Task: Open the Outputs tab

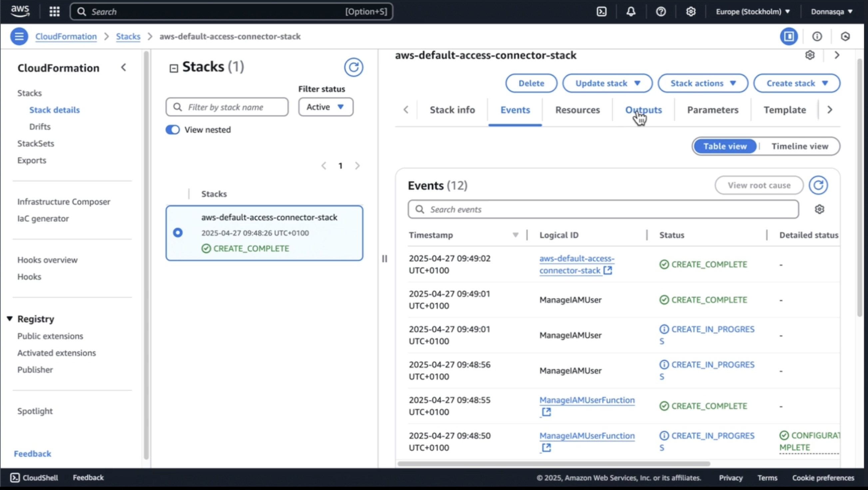Action: point(643,110)
